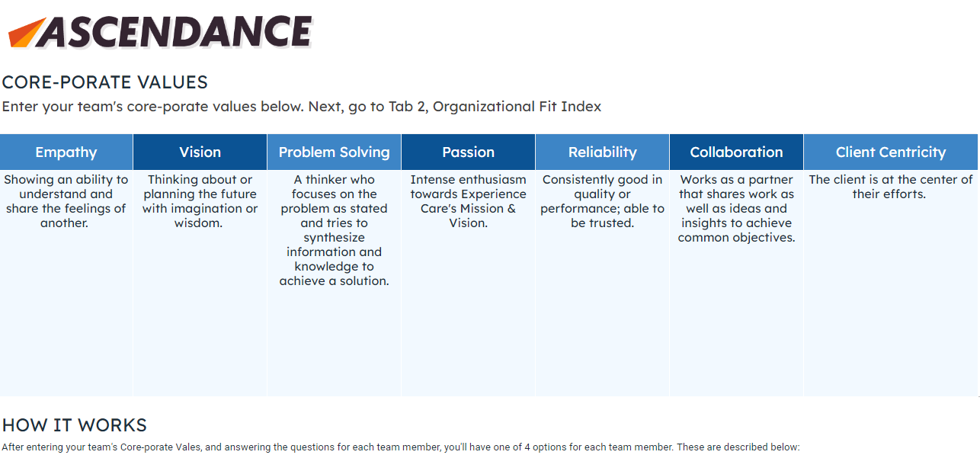The height and width of the screenshot is (455, 980).
Task: Select the Collaboration header cell
Action: pos(736,152)
